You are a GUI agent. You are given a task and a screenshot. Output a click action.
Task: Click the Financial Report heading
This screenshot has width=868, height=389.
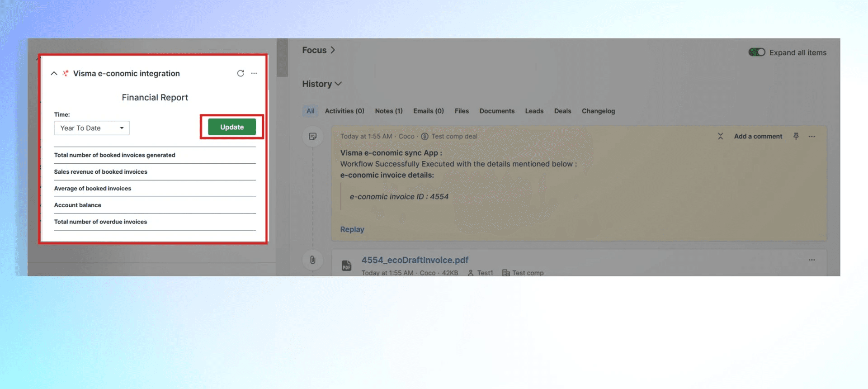pos(155,97)
